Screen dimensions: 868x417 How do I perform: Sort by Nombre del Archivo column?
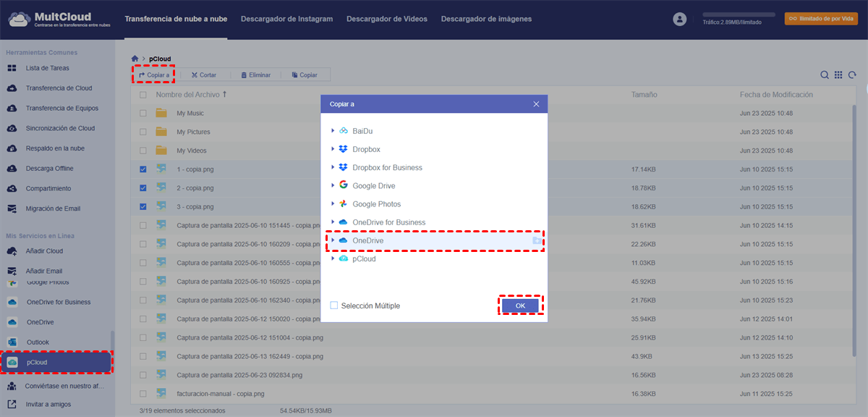coord(191,95)
